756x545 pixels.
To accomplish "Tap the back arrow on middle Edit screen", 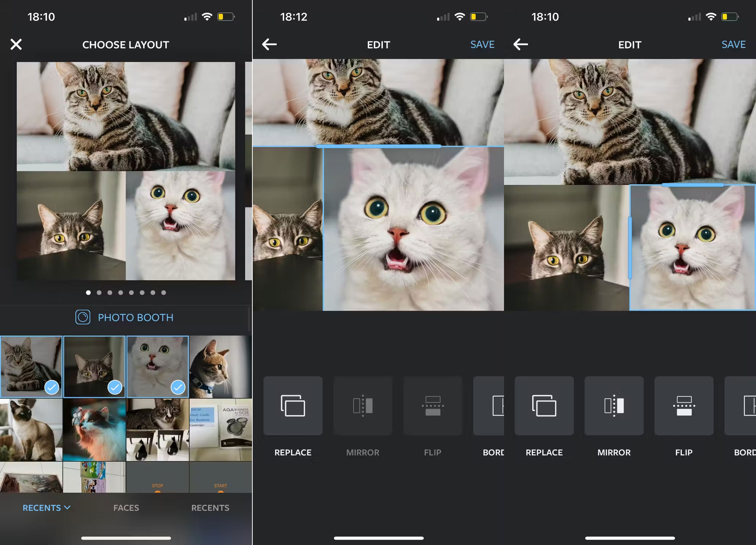I will click(269, 44).
